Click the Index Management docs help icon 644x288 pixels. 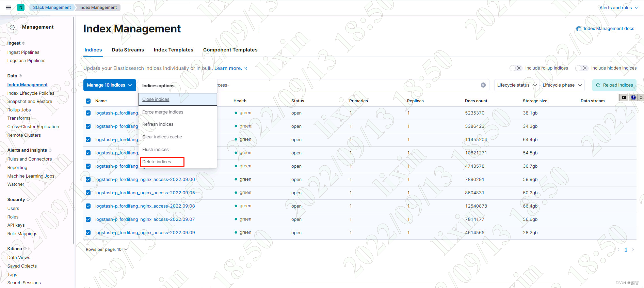tap(579, 29)
